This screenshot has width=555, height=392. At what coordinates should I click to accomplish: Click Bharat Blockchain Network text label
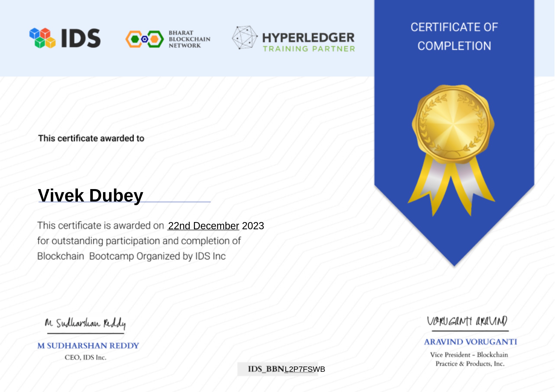189,39
